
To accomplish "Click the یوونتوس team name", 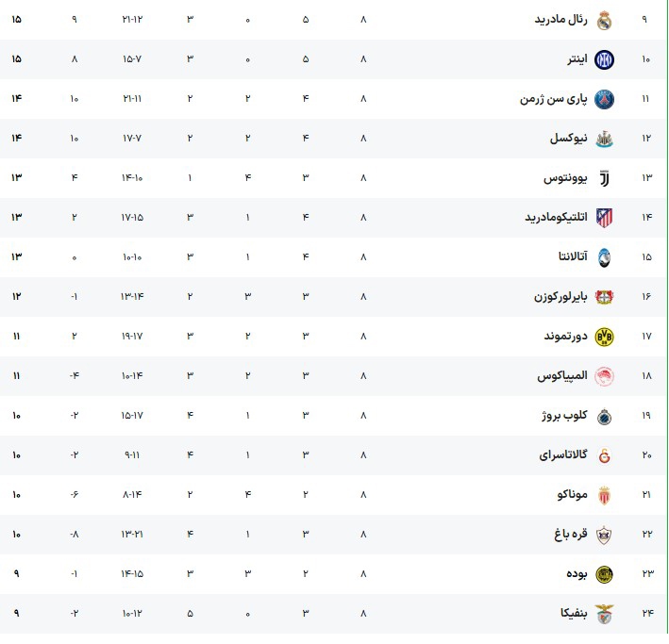I will tap(565, 178).
